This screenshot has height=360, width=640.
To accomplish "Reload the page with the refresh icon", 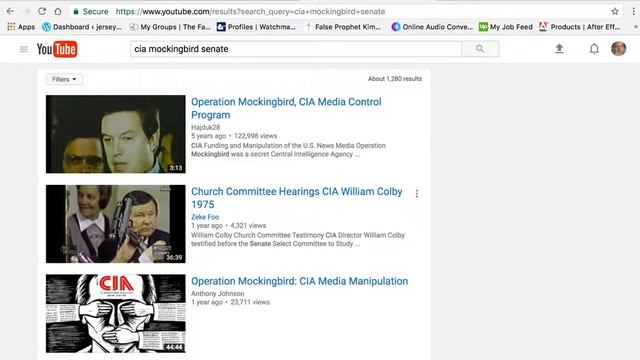I will (x=42, y=11).
